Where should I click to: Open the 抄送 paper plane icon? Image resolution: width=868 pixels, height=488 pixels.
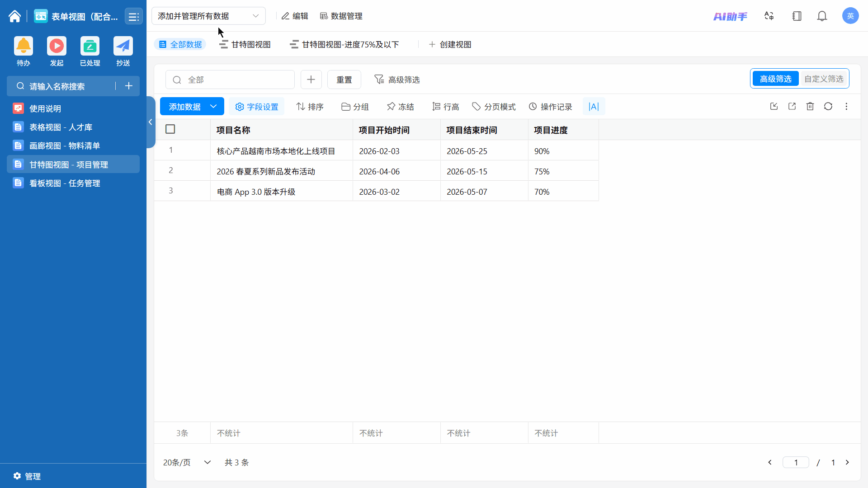coord(123,46)
